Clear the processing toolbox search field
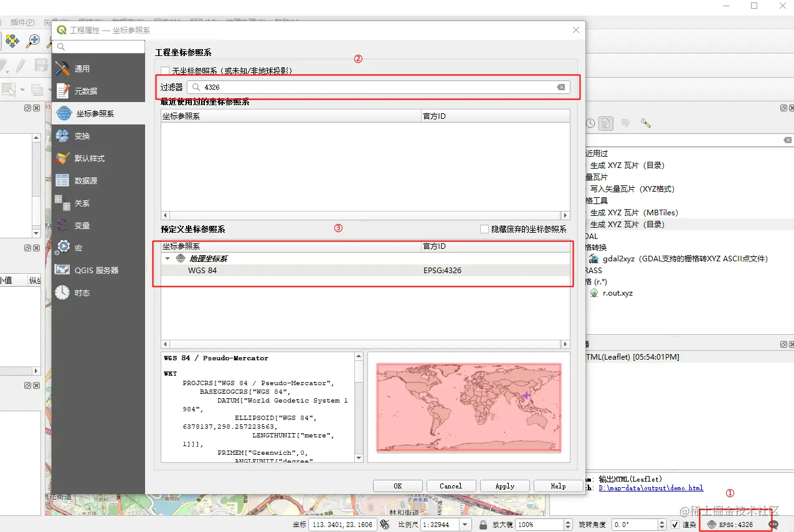 click(x=788, y=141)
